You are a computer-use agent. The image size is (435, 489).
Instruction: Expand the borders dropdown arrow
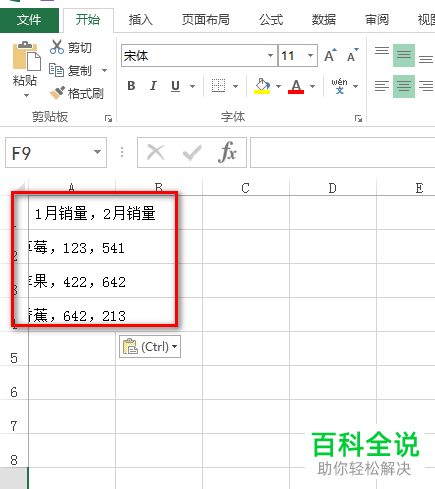point(235,86)
